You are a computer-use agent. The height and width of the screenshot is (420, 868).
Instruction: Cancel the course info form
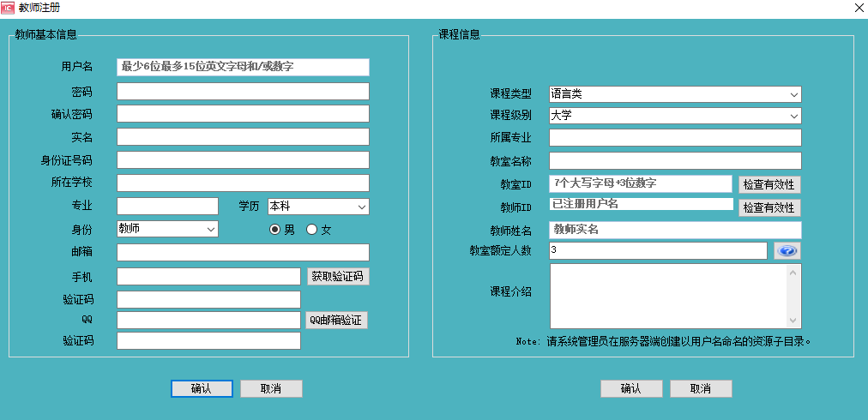coord(701,388)
